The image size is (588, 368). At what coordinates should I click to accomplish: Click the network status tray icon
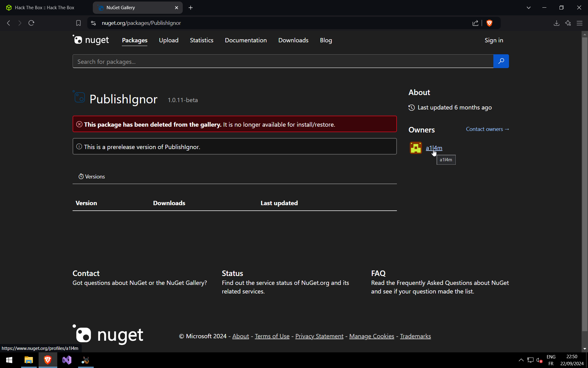point(530,360)
